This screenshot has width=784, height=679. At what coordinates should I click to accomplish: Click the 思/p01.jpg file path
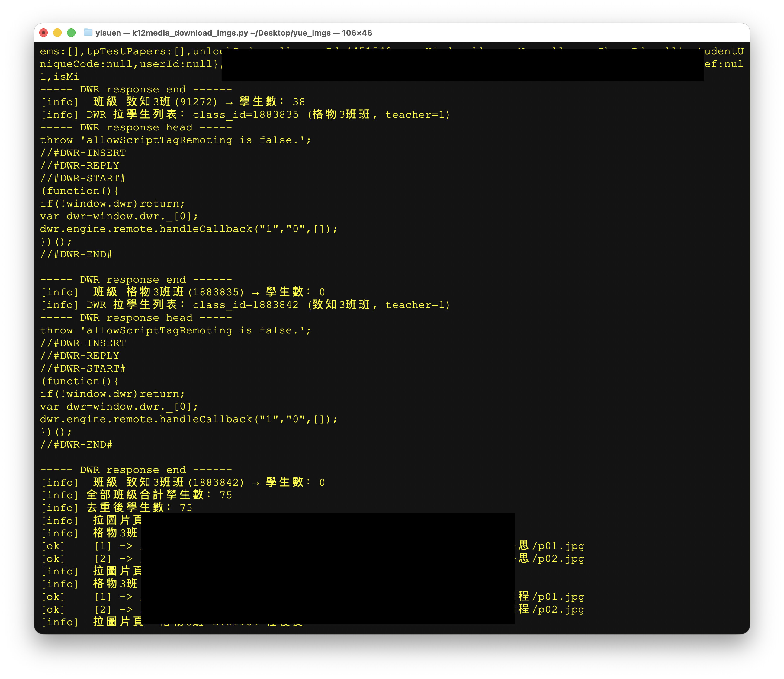click(x=551, y=546)
